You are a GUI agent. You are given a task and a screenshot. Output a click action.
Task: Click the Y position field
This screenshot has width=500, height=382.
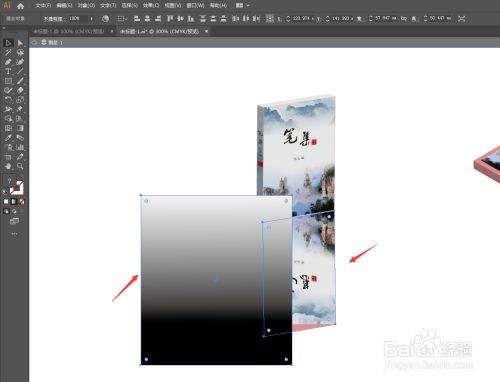click(x=342, y=19)
